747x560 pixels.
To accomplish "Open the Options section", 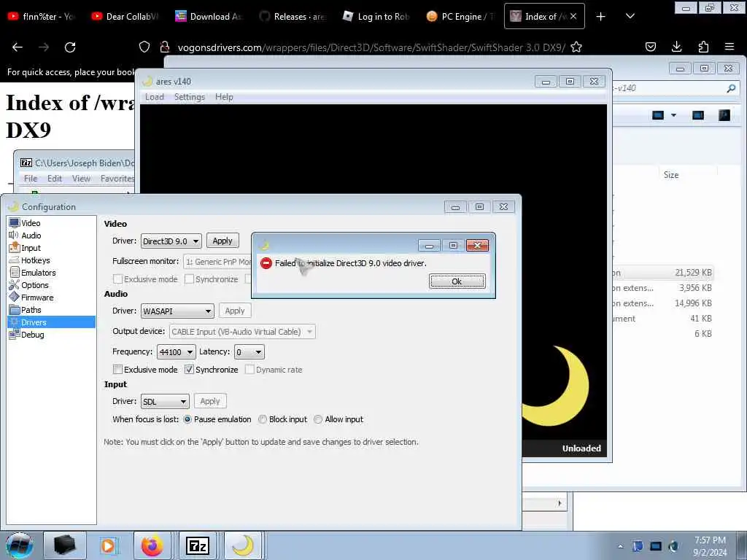I will (x=35, y=285).
